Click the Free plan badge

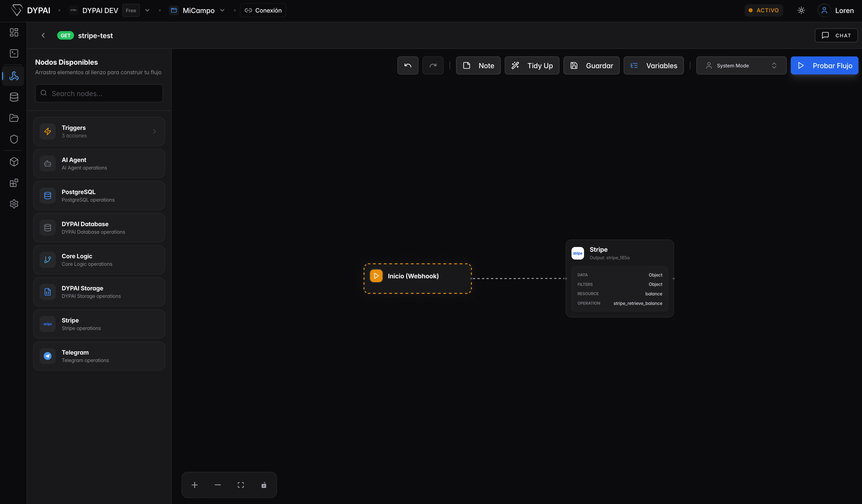(131, 10)
